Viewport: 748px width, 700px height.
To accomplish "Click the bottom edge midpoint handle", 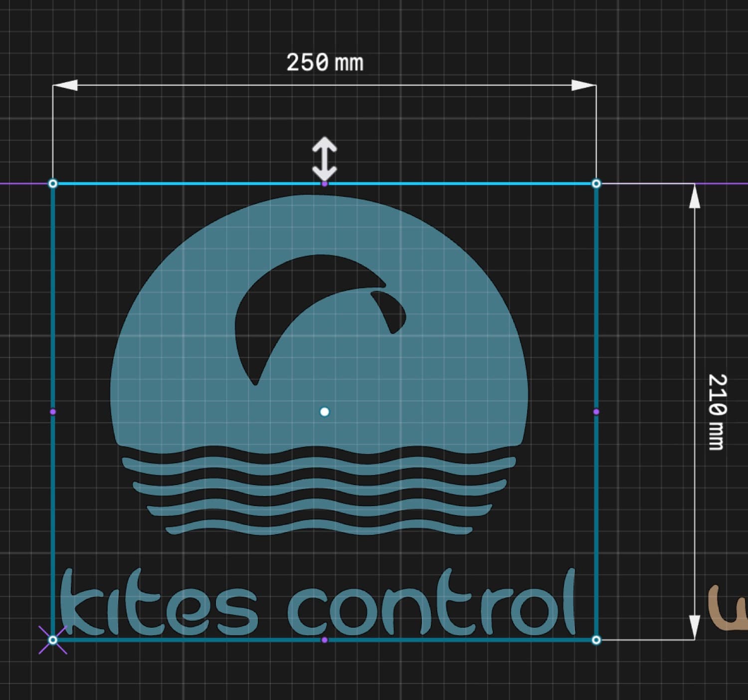I will point(325,640).
